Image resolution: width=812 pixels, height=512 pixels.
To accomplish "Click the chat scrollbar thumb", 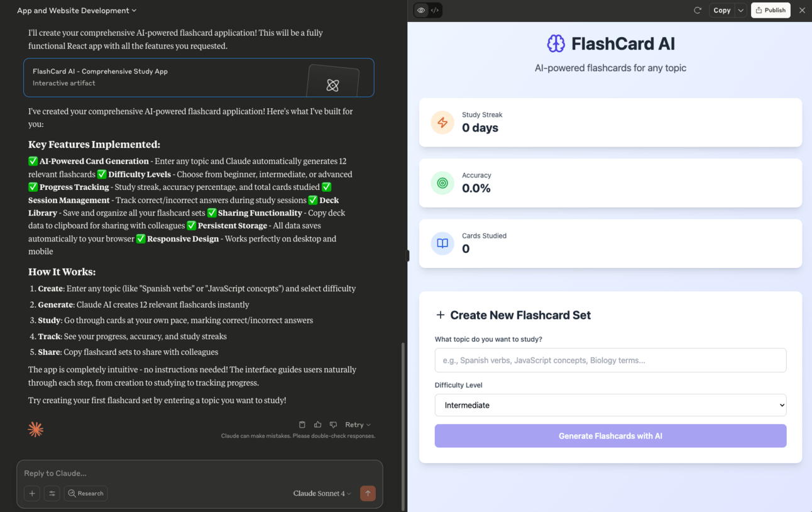I will (x=403, y=426).
